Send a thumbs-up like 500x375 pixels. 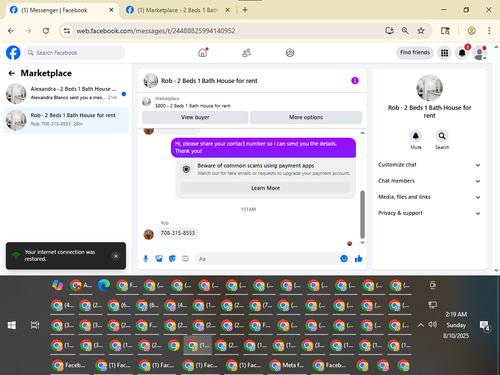[359, 259]
